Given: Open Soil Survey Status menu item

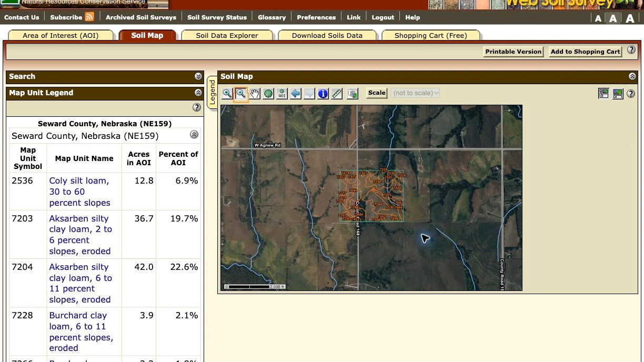Looking at the screenshot, I should click(x=217, y=17).
